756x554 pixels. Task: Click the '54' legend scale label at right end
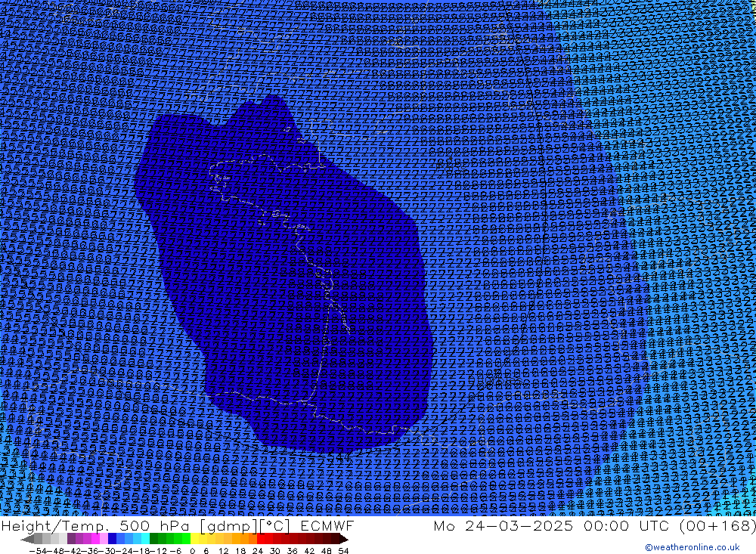click(x=343, y=551)
